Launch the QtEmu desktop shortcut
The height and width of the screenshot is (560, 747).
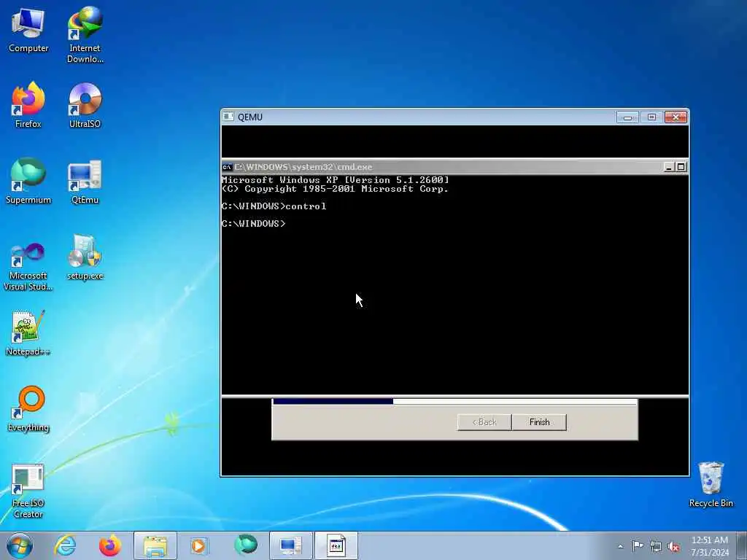[x=85, y=181]
